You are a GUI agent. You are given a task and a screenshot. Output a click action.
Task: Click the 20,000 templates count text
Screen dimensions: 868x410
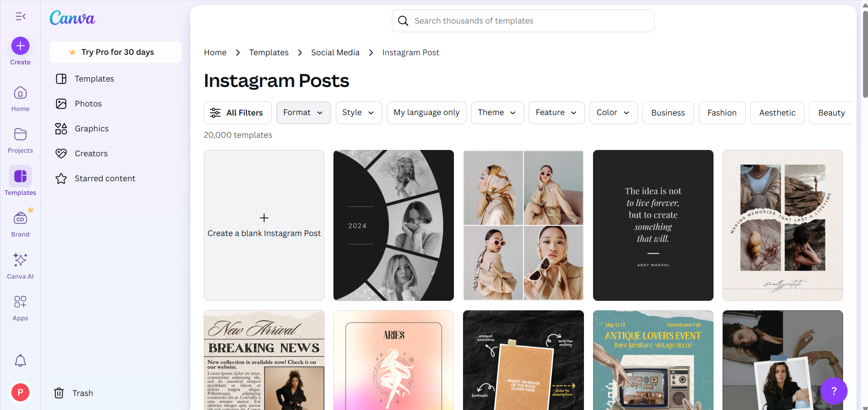(x=238, y=135)
